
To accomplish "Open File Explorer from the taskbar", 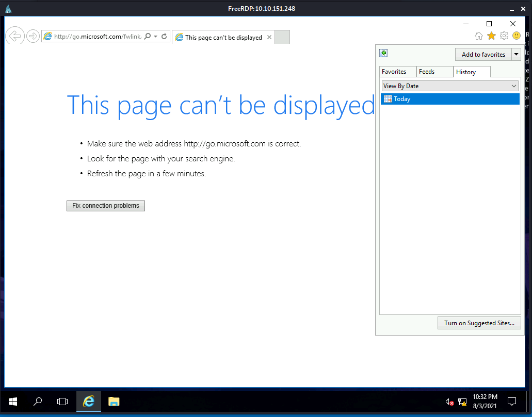I will (114, 401).
